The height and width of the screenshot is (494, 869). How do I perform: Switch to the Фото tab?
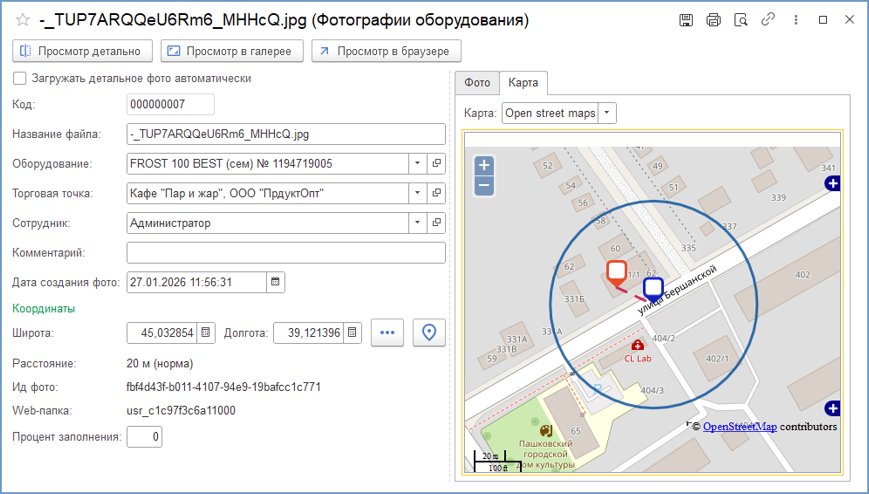coord(477,83)
